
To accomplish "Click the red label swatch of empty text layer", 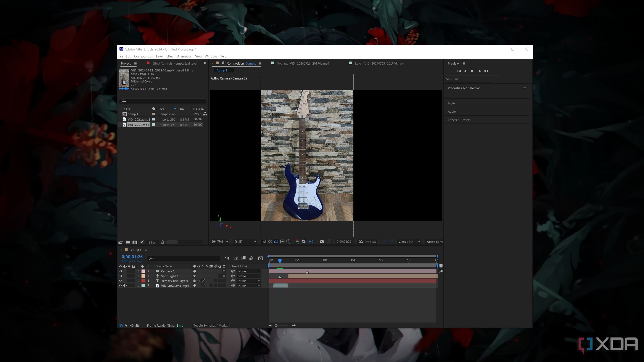I will [x=143, y=281].
